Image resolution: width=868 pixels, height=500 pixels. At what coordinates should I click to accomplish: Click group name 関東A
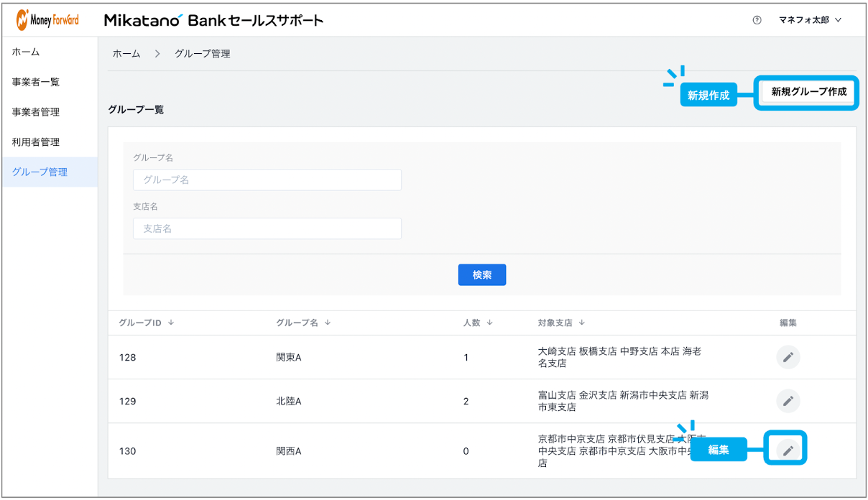(x=289, y=357)
